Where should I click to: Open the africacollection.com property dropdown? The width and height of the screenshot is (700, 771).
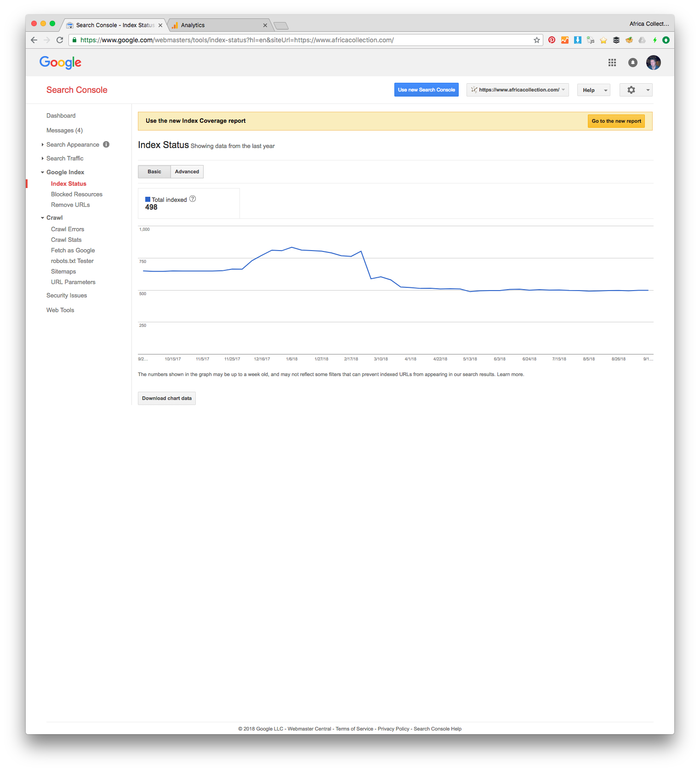click(x=518, y=90)
